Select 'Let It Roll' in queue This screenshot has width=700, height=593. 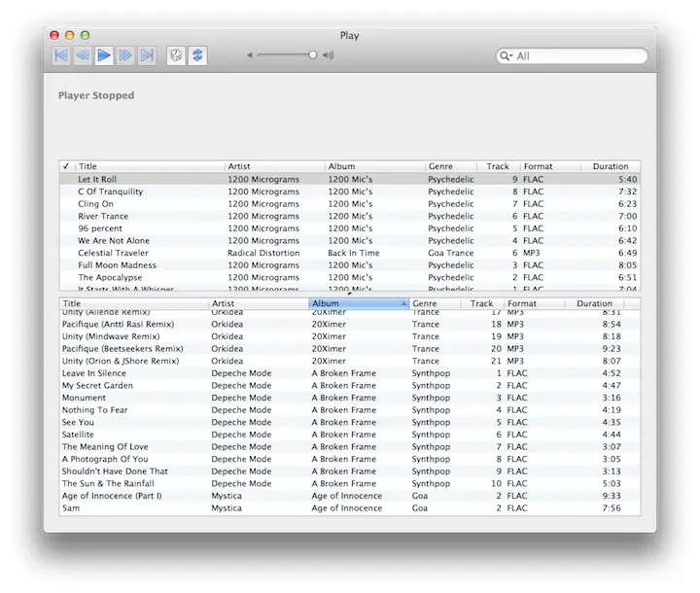(350, 179)
